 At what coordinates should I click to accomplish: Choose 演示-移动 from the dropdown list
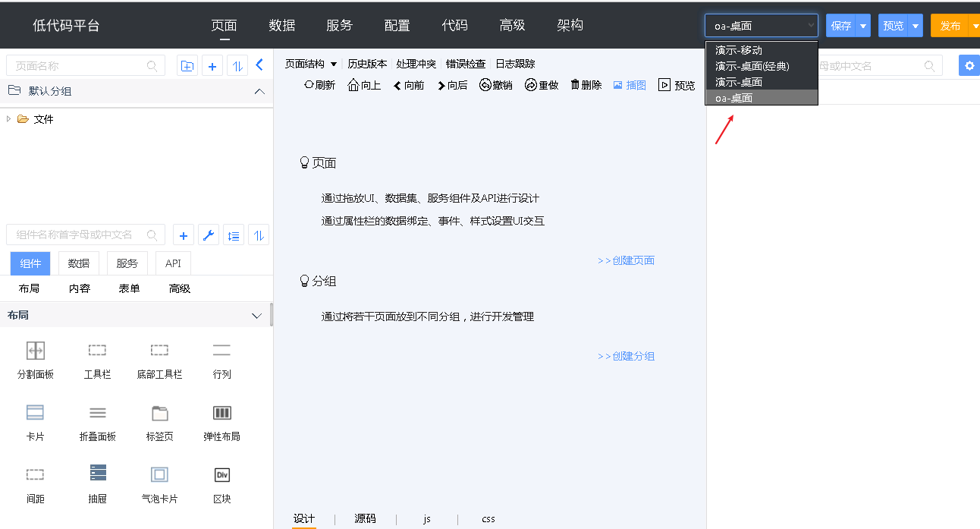(x=762, y=50)
